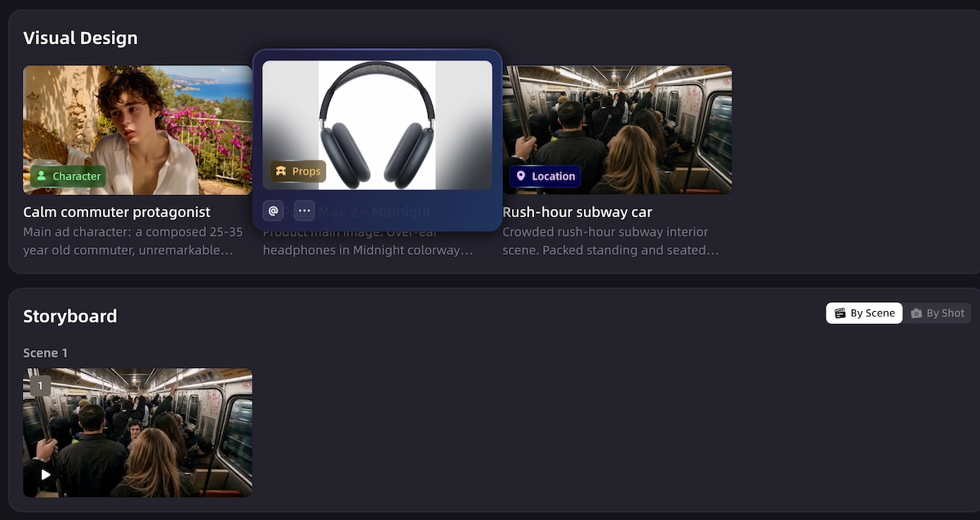Click the shot number 1 badge
980x520 pixels.
(40, 385)
